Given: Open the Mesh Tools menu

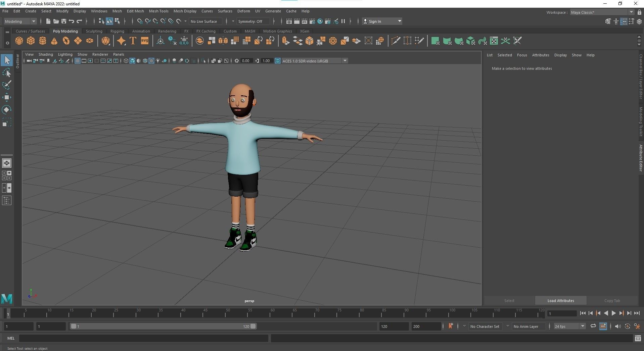Looking at the screenshot, I should pyautogui.click(x=158, y=11).
